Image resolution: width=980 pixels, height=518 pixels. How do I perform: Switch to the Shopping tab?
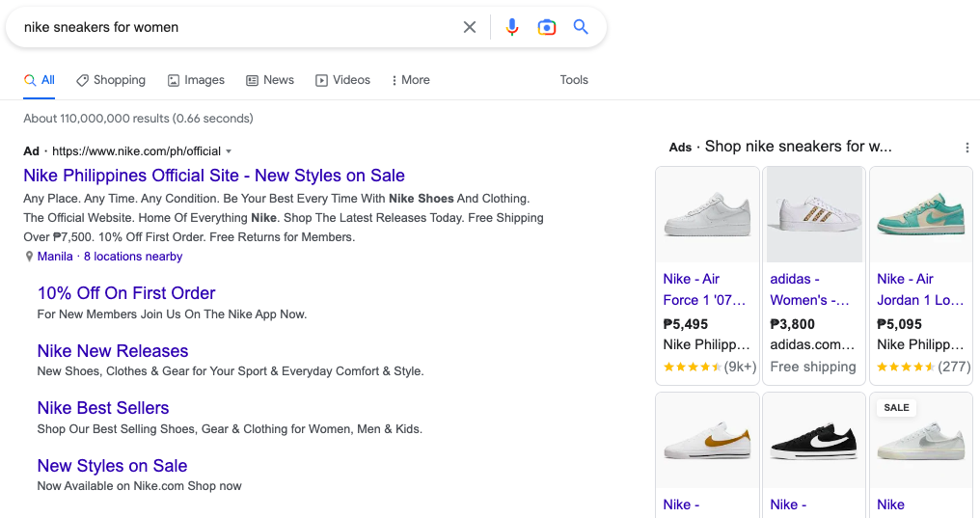pos(111,80)
